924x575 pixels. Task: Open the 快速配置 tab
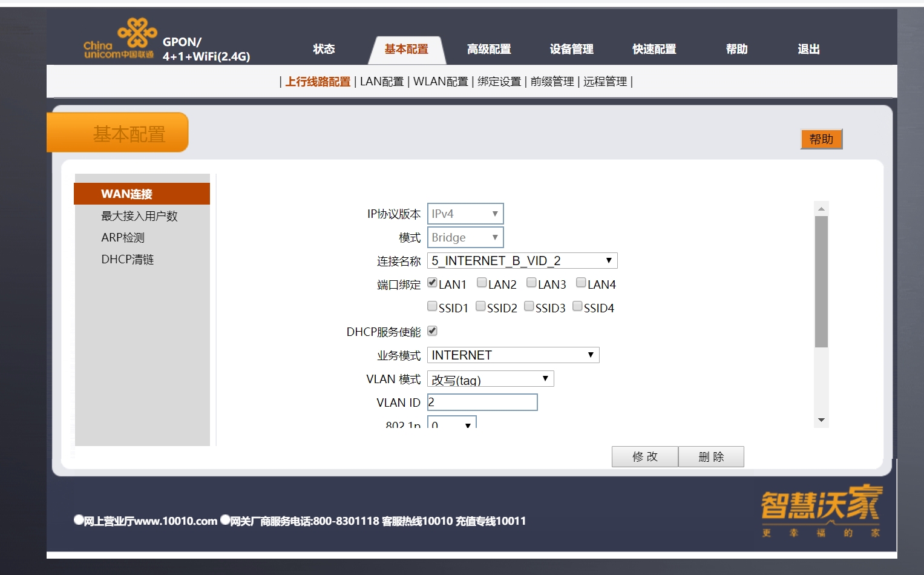tap(654, 49)
